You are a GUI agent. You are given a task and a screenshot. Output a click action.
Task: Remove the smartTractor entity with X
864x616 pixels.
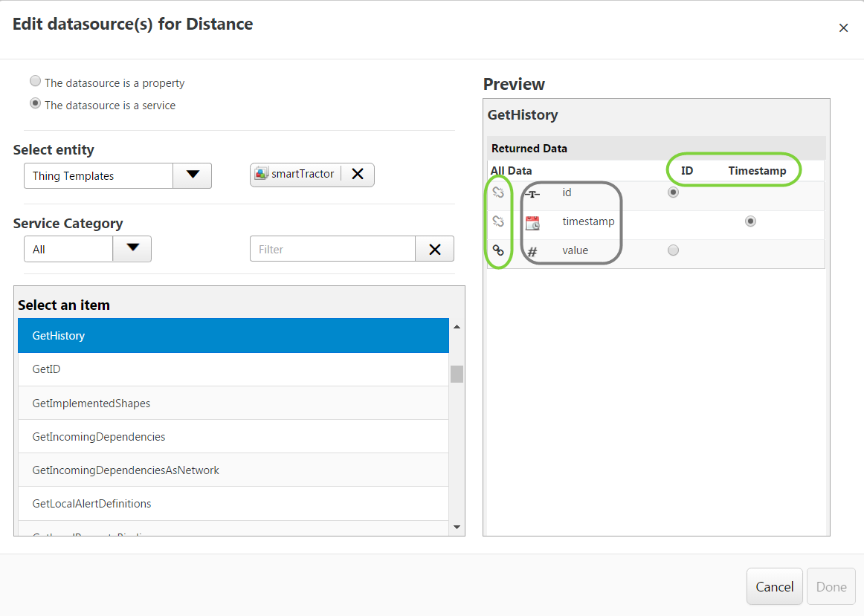click(x=358, y=174)
